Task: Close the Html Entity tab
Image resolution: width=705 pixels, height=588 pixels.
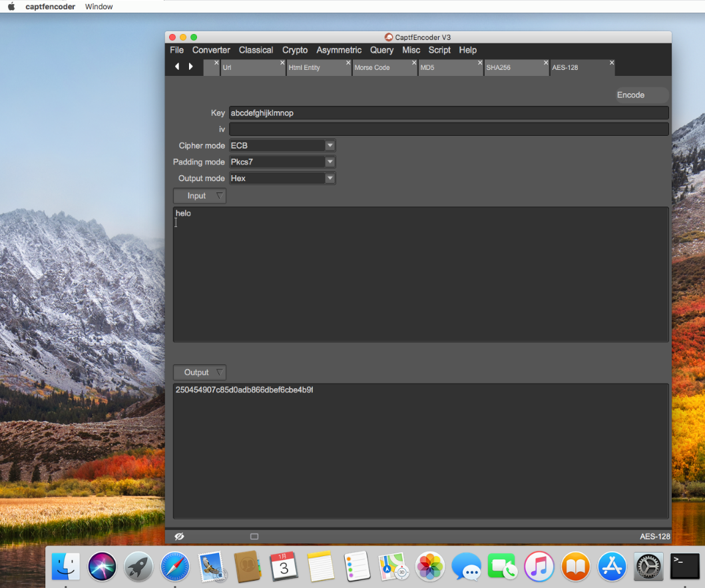Action: [348, 62]
